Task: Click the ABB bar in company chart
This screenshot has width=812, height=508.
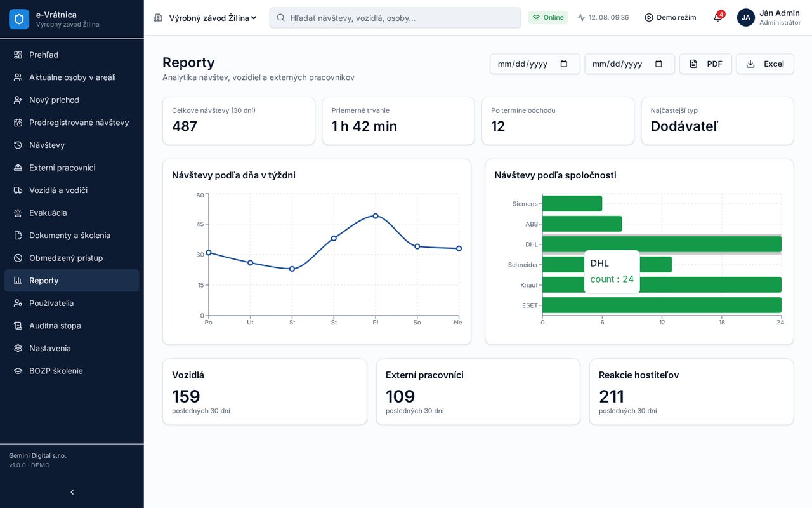Action: 582,224
